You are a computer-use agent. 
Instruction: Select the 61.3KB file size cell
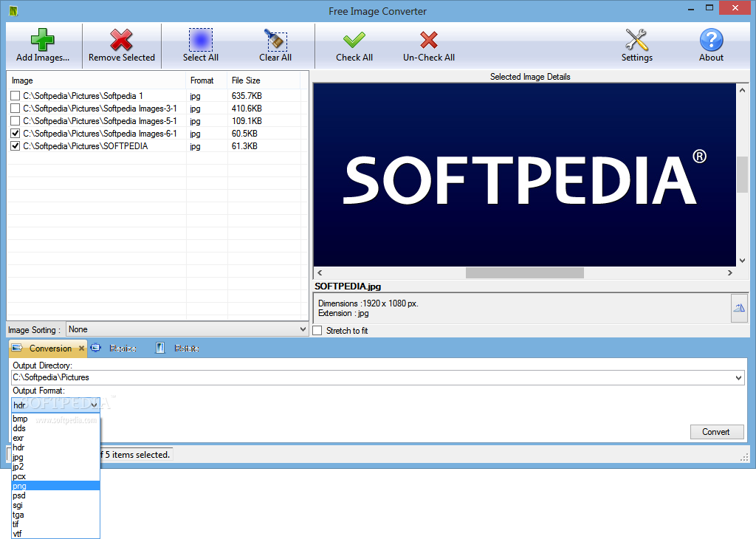(244, 146)
